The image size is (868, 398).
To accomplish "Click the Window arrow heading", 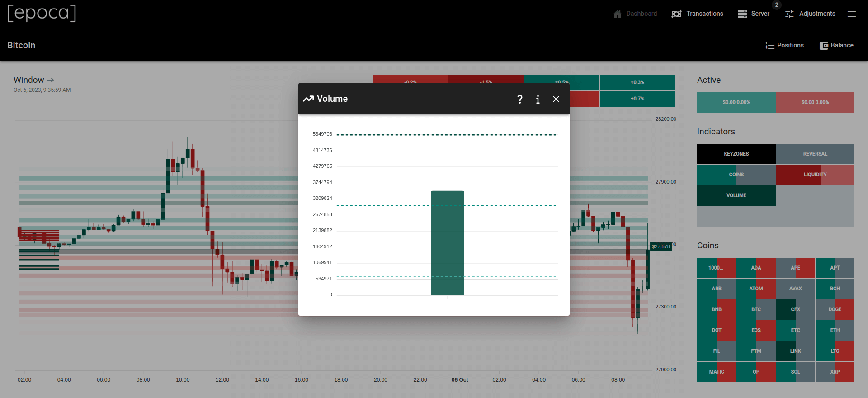I will point(34,80).
